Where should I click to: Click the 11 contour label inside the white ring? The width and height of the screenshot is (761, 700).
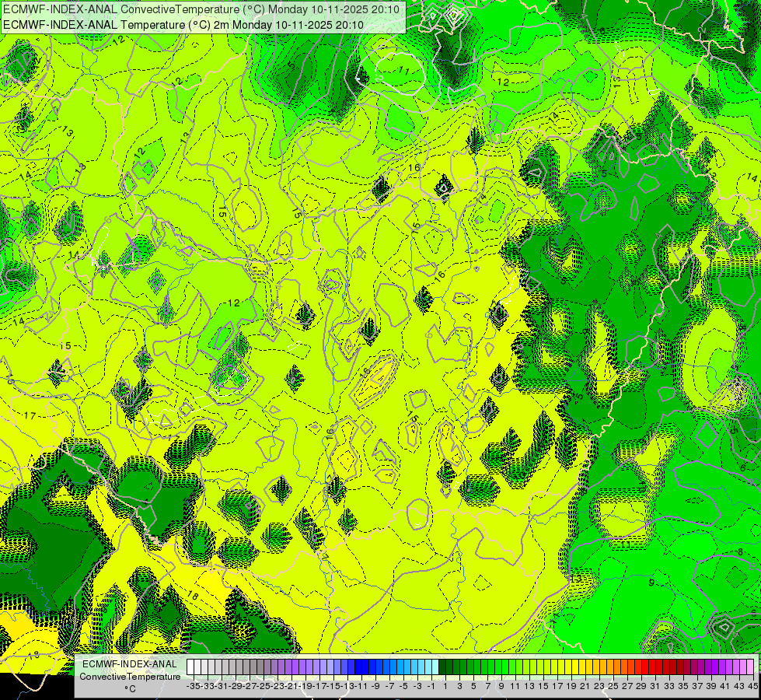(x=403, y=71)
